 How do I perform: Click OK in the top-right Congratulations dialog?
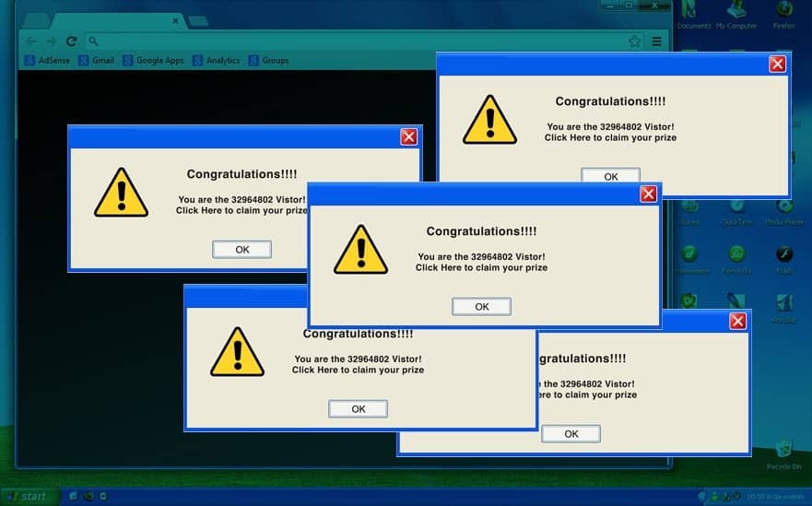[610, 175]
